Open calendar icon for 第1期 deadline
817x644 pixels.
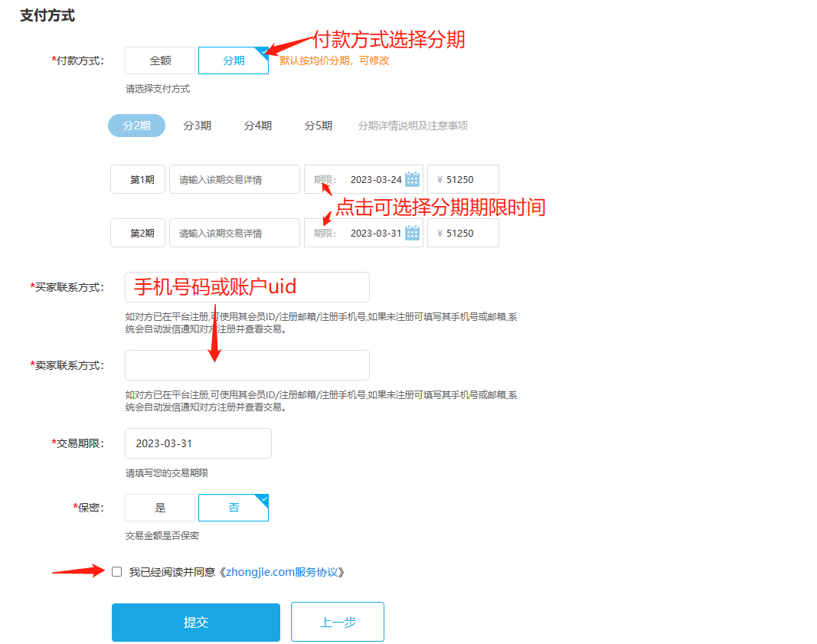[x=413, y=179]
